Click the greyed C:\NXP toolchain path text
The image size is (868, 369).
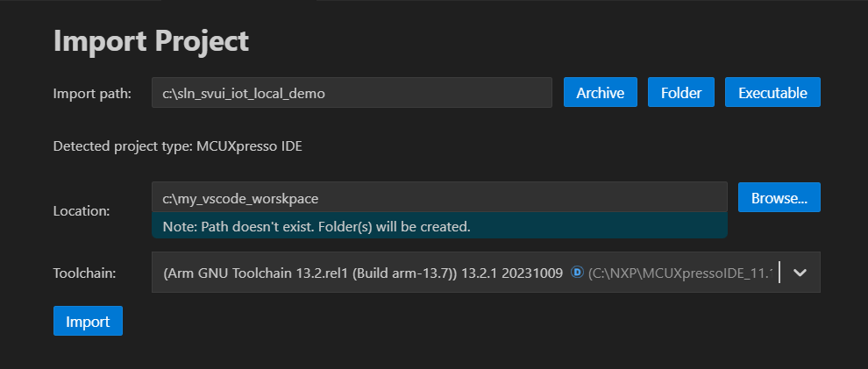(x=681, y=273)
